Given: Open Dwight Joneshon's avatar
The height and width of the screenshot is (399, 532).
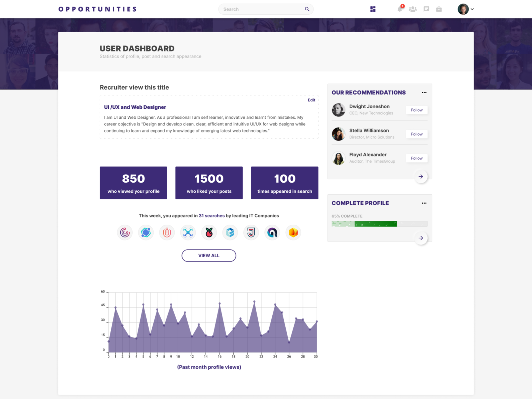Looking at the screenshot, I should pos(338,110).
